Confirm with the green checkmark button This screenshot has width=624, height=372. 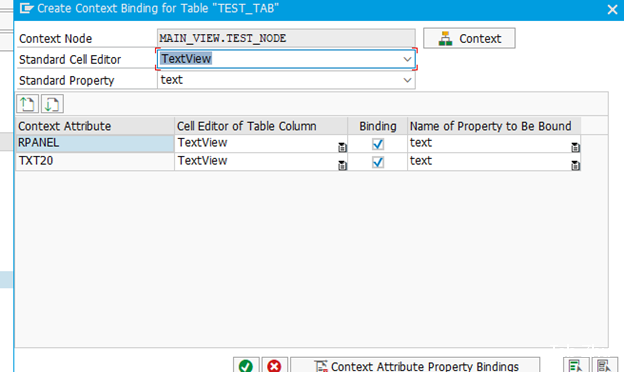pos(246,365)
